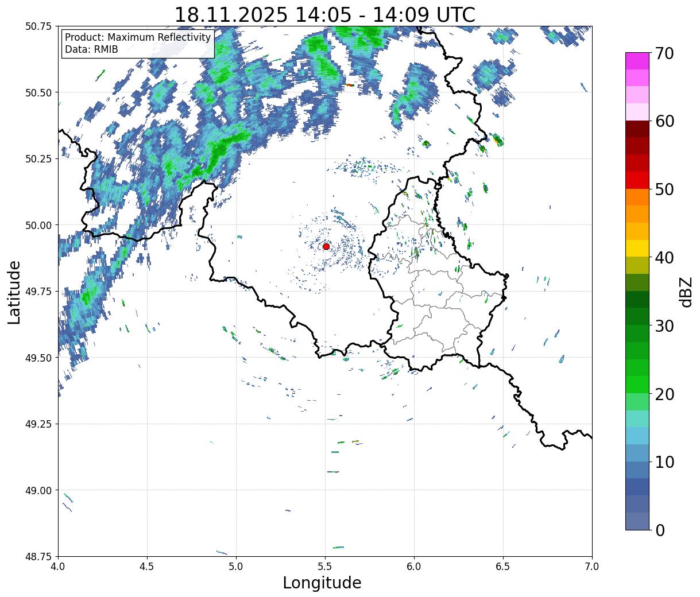Click the latitude tick label 49.50
The image size is (700, 597).
[x=38, y=358]
